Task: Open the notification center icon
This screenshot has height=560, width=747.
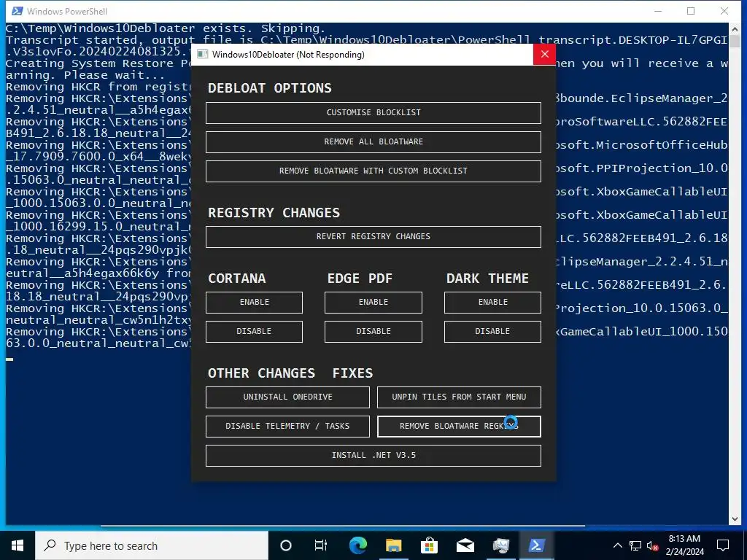Action: (x=723, y=545)
